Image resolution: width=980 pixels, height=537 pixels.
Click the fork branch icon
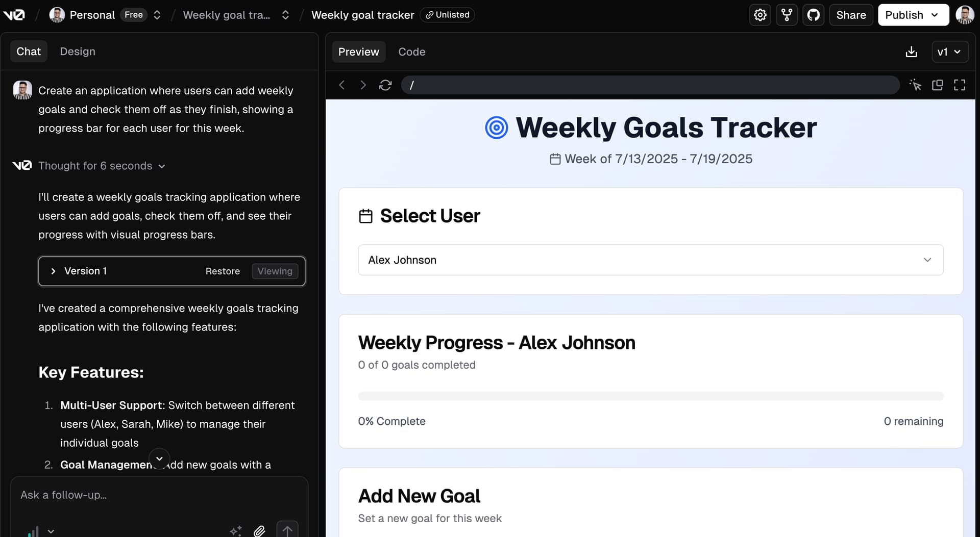tap(787, 15)
